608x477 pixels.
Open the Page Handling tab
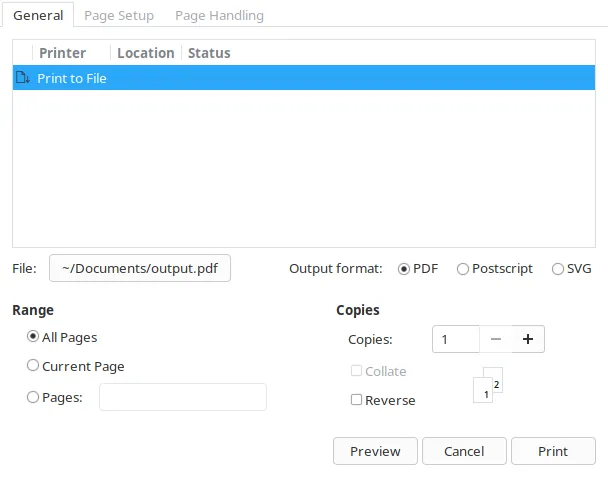(219, 15)
